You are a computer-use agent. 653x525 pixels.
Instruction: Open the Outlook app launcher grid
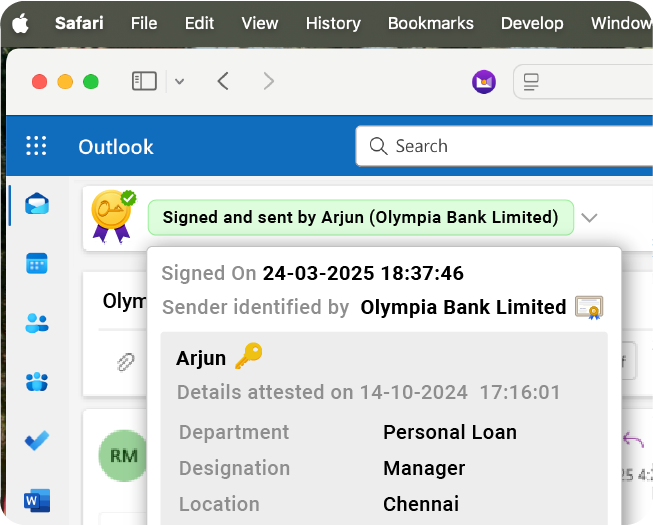pos(36,146)
